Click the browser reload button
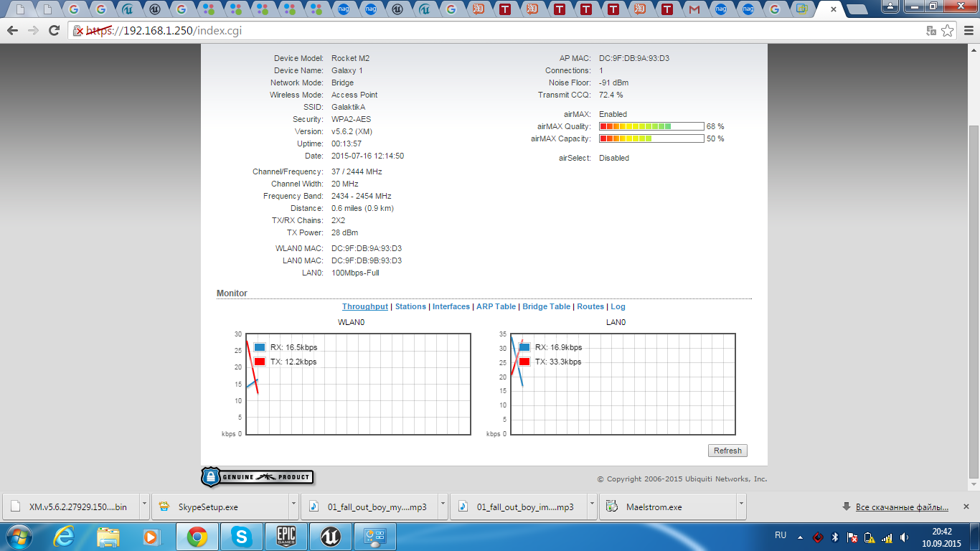Screen dimensions: 980x551 pyautogui.click(x=54, y=30)
